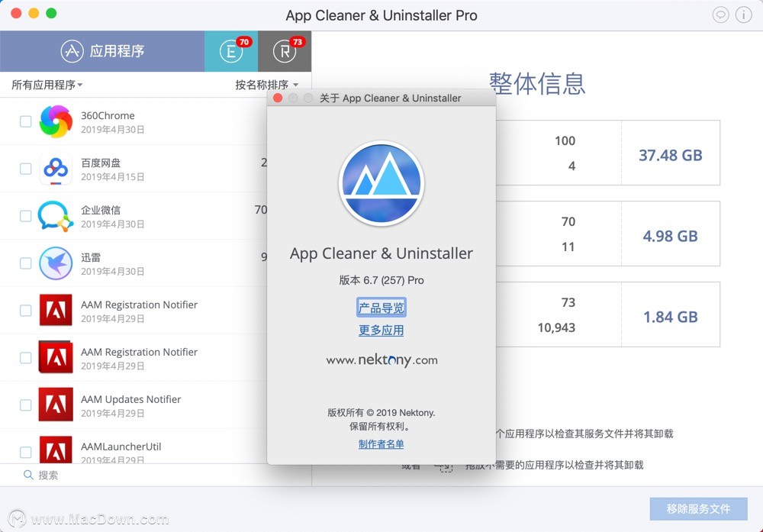Click the 百度网盘 app icon
The image size is (763, 532).
[x=56, y=169]
